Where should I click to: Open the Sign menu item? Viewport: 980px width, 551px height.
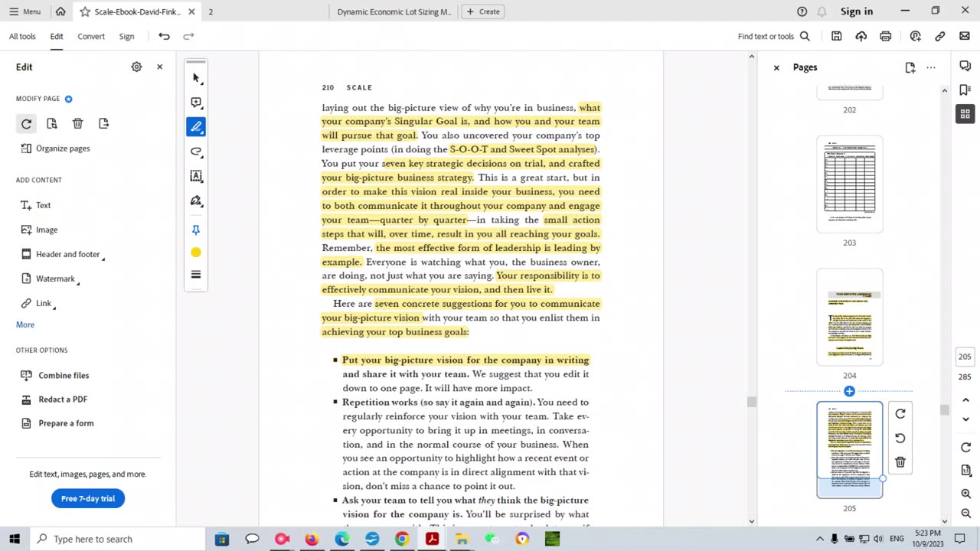tap(126, 36)
